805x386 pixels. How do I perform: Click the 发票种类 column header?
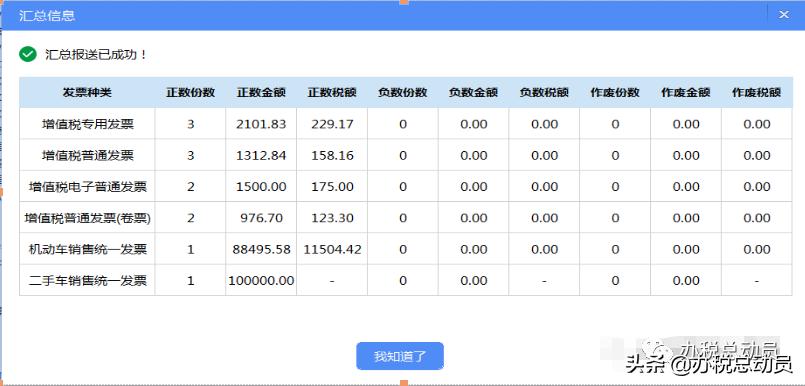(87, 93)
